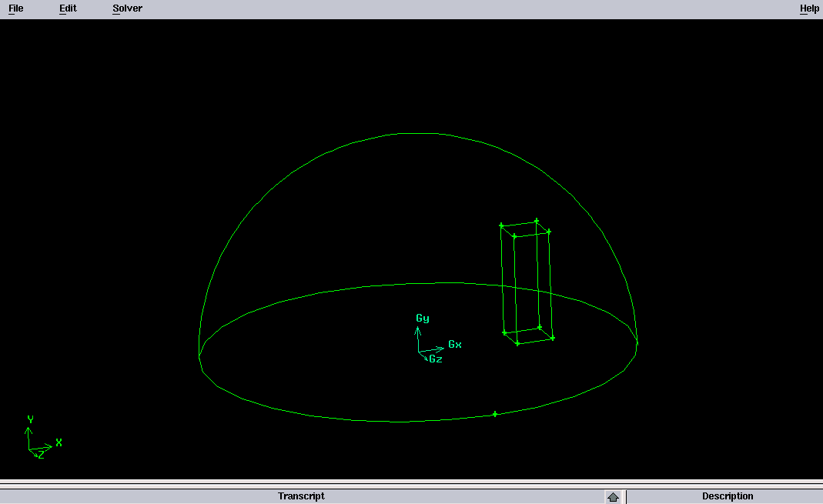This screenshot has height=504, width=823.
Task: Select the lowest vertex of the box's bottom face
Action: 517,343
